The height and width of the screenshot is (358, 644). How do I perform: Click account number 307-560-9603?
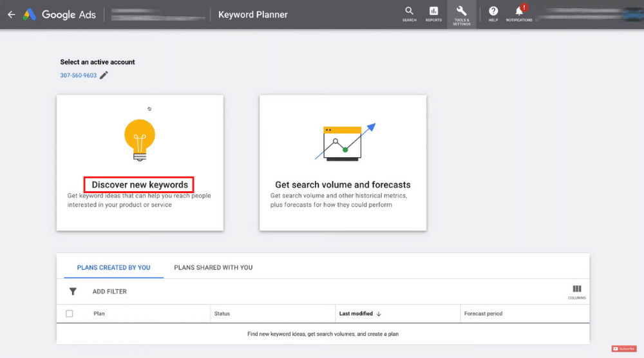click(x=78, y=75)
